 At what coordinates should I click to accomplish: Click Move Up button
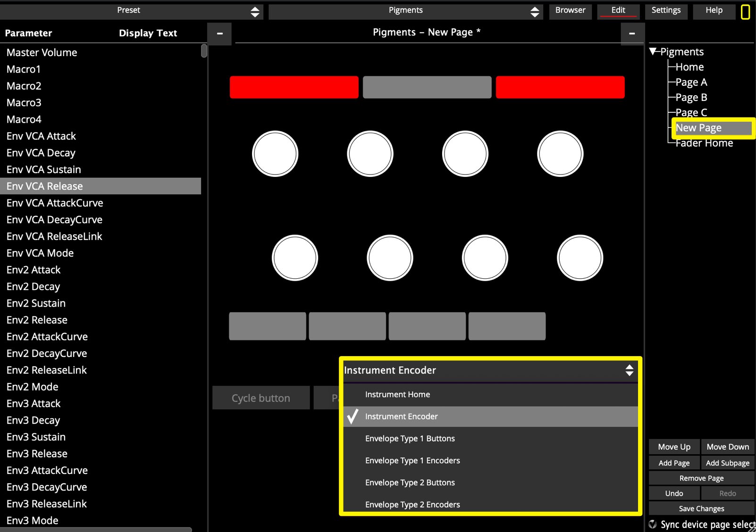(x=674, y=447)
